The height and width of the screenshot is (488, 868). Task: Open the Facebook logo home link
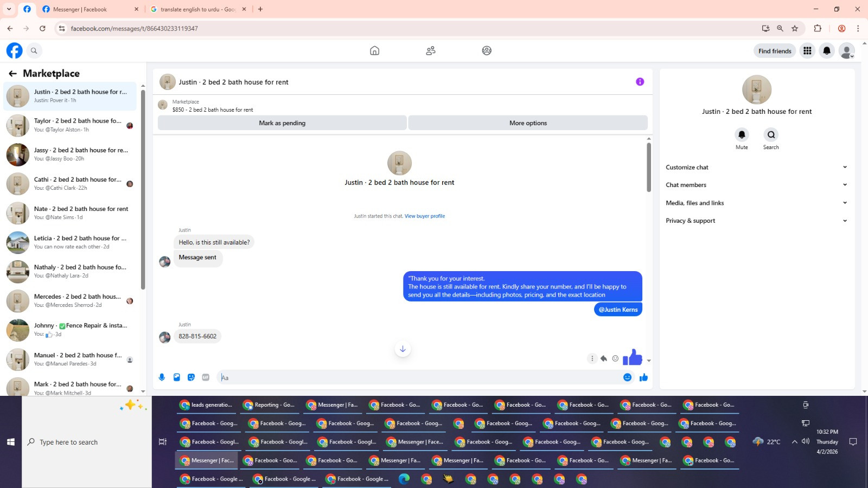click(15, 50)
